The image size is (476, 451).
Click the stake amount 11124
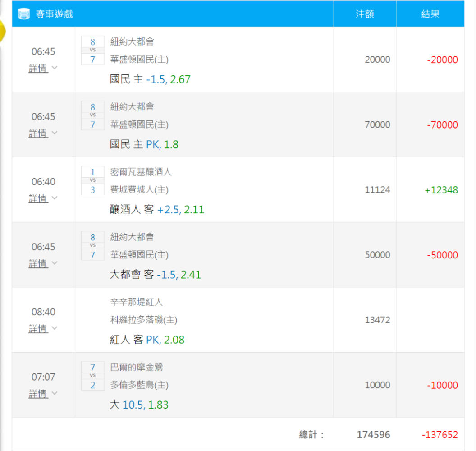pyautogui.click(x=377, y=190)
